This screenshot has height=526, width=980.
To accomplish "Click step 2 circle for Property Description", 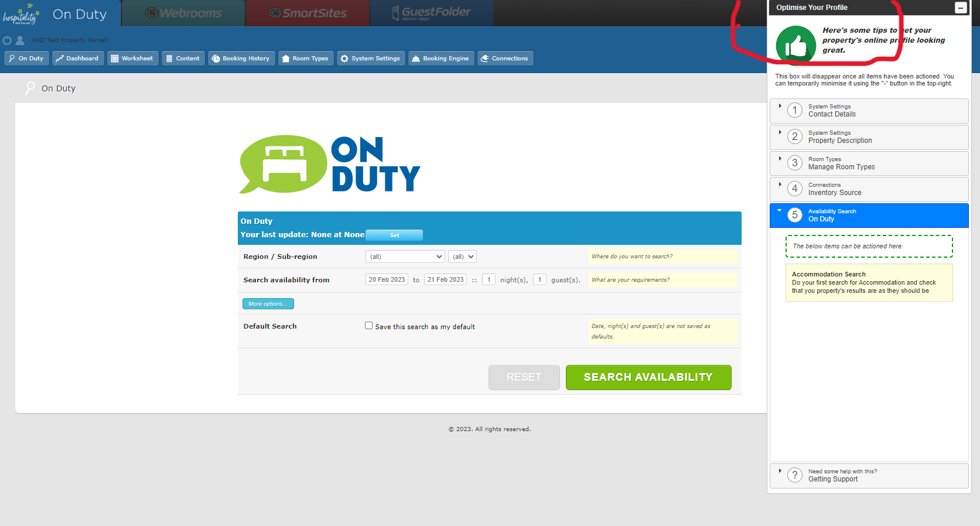I will coord(795,136).
